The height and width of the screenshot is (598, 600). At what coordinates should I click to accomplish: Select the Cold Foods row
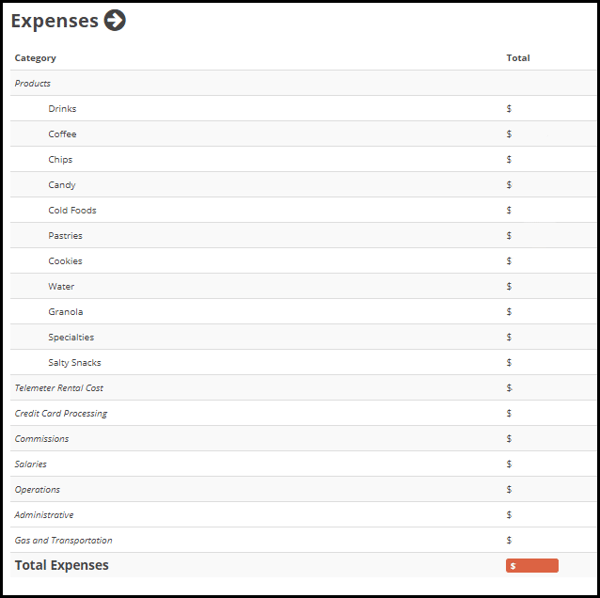click(x=303, y=210)
